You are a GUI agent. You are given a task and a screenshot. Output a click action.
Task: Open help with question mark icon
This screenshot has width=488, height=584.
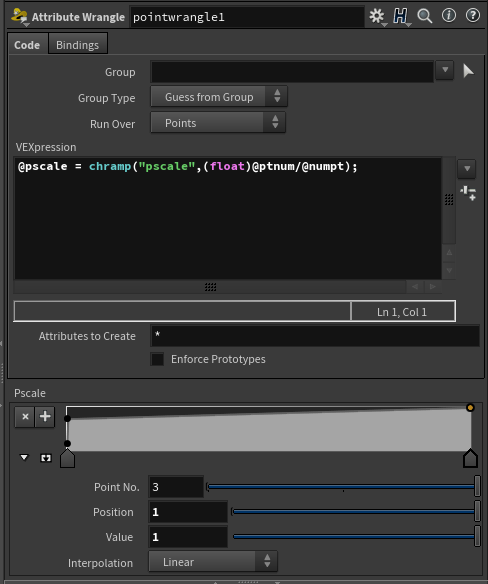(473, 15)
